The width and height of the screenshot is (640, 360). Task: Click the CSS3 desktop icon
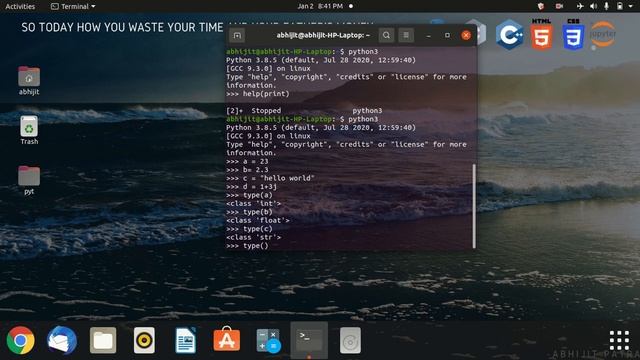(x=573, y=34)
